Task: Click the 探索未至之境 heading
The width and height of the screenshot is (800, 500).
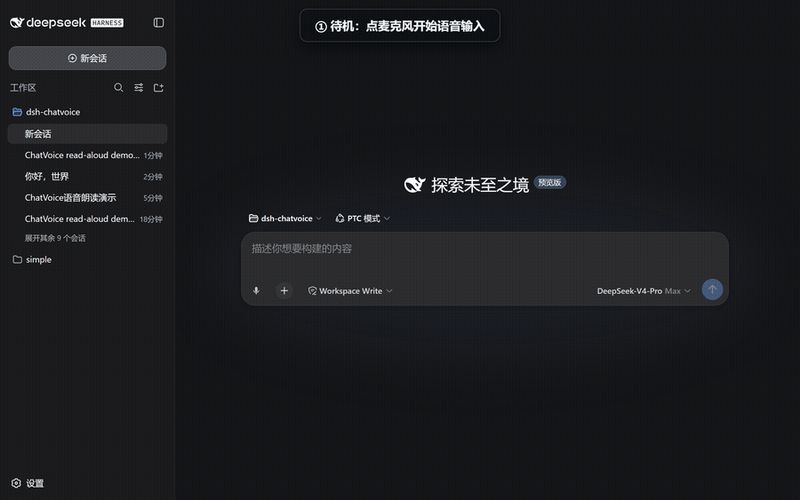Action: pyautogui.click(x=480, y=185)
